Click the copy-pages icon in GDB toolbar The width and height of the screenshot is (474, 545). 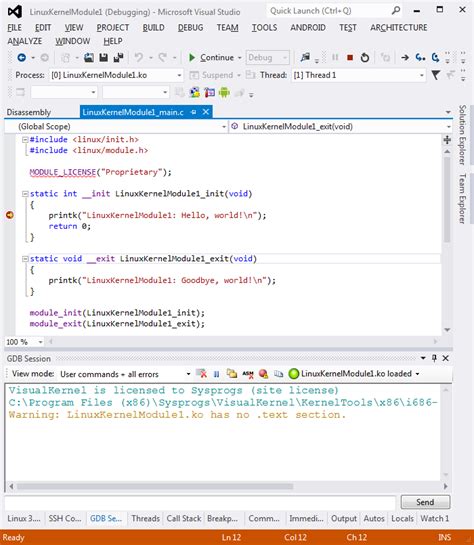point(278,374)
